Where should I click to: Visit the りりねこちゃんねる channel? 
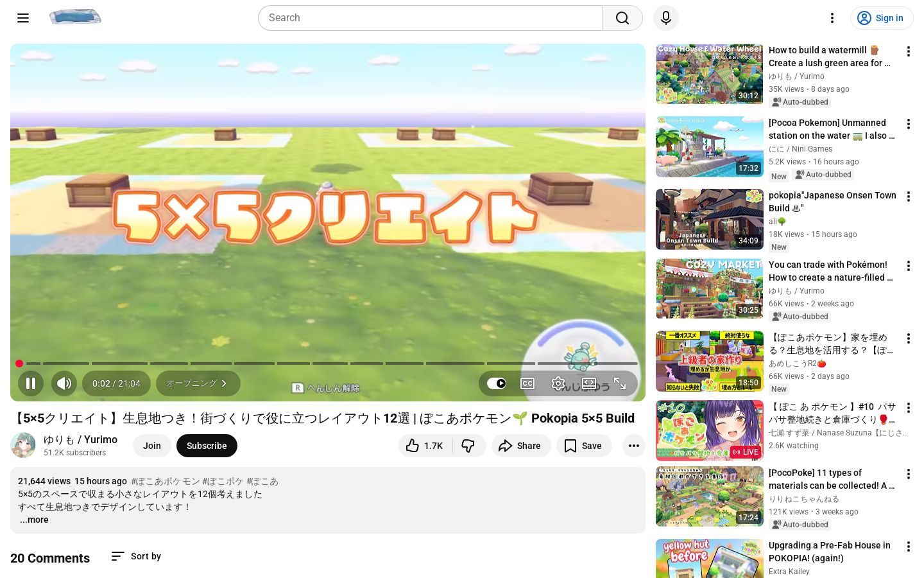tap(804, 499)
